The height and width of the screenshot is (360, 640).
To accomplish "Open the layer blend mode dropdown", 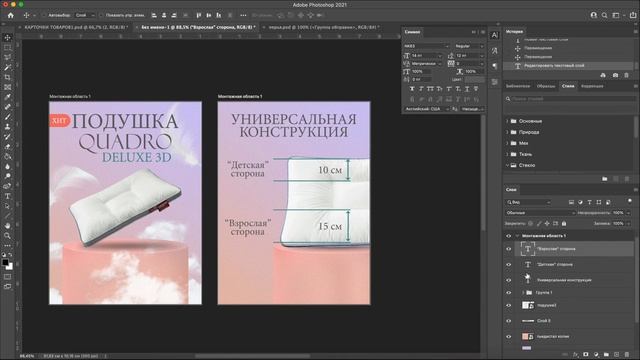I will coord(540,213).
